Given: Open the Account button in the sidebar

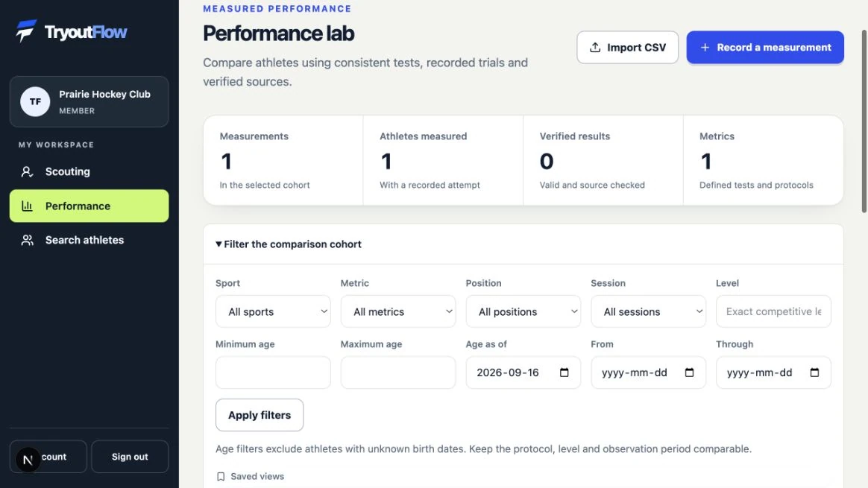Looking at the screenshot, I should click(48, 457).
